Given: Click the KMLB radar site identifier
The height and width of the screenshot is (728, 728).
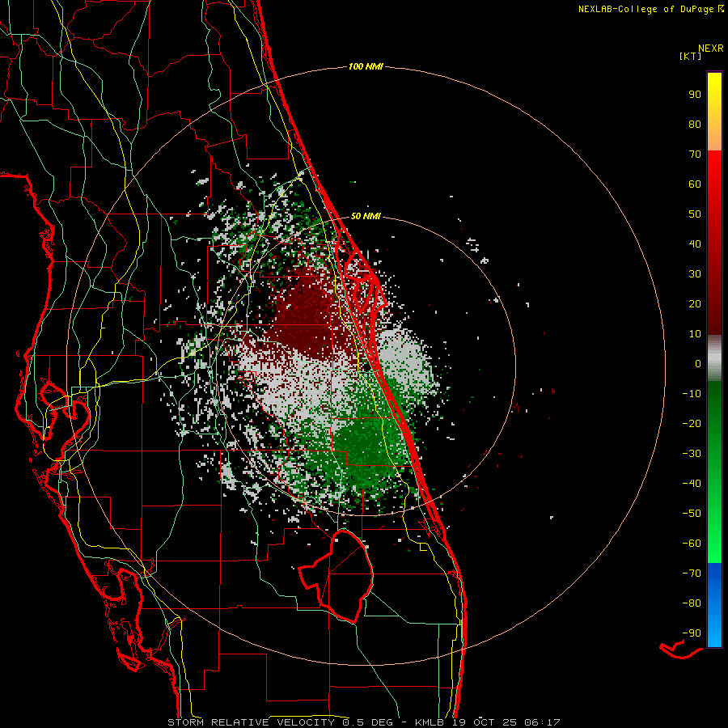Looking at the screenshot, I should 430,722.
